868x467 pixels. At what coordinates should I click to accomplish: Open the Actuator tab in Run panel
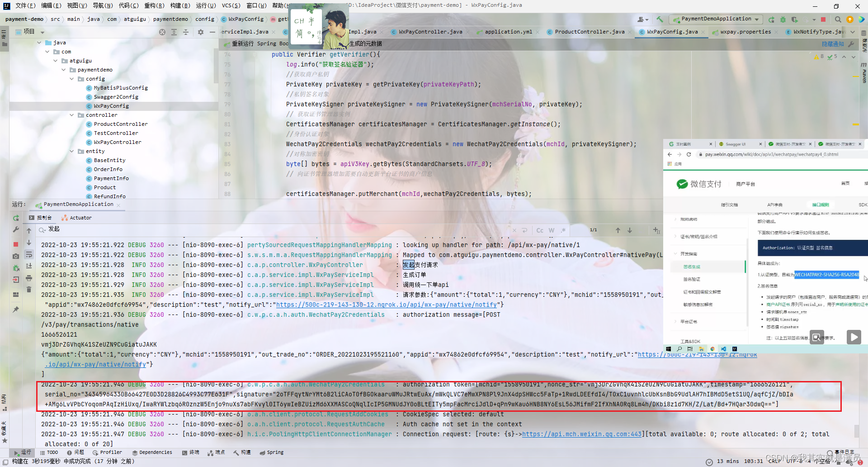77,218
